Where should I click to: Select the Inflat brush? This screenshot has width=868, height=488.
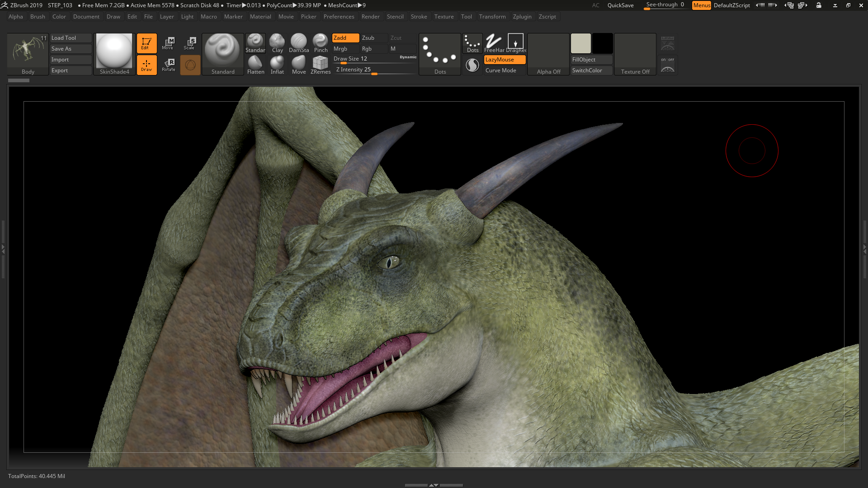pyautogui.click(x=277, y=64)
